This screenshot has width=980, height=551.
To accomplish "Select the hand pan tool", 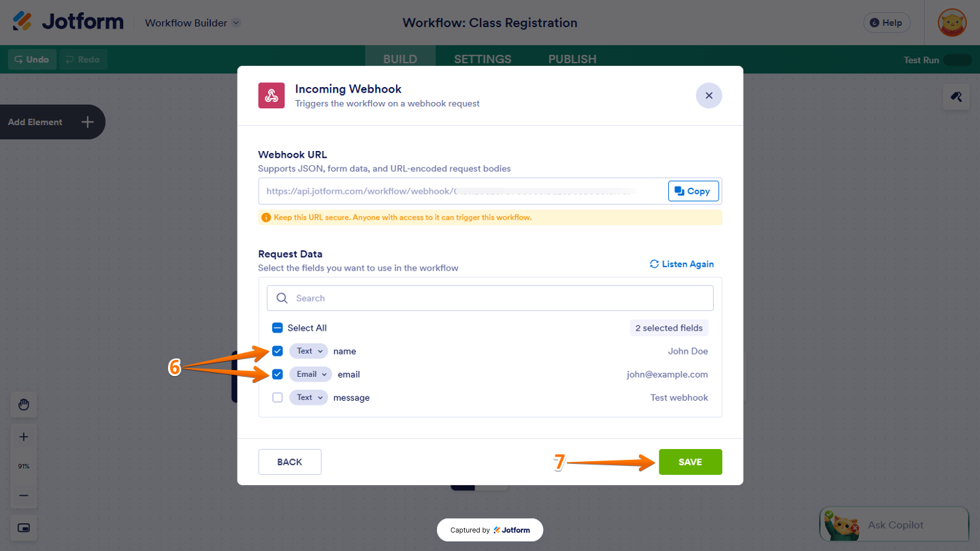I will coord(24,405).
